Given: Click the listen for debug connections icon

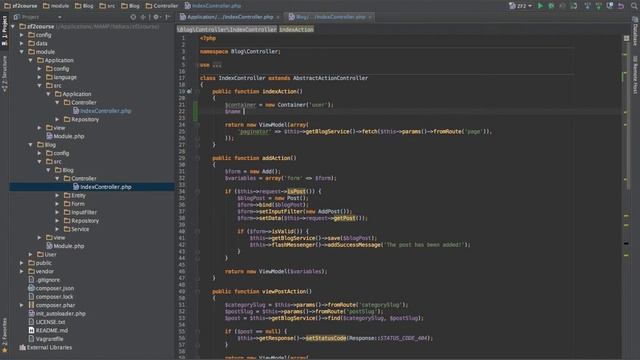Looking at the screenshot, I should click(573, 6).
